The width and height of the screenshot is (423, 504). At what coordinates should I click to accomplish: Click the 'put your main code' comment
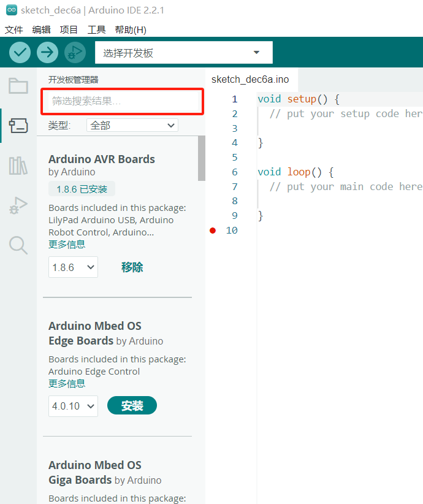(x=346, y=187)
